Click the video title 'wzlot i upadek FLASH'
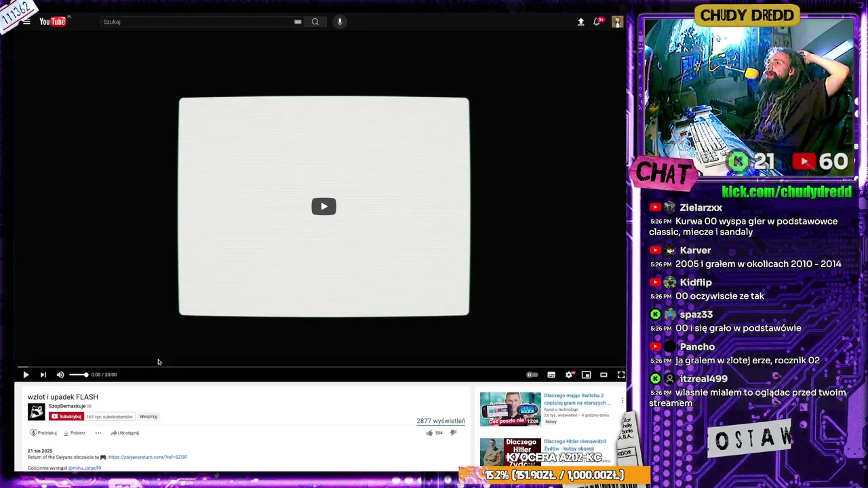 (63, 397)
